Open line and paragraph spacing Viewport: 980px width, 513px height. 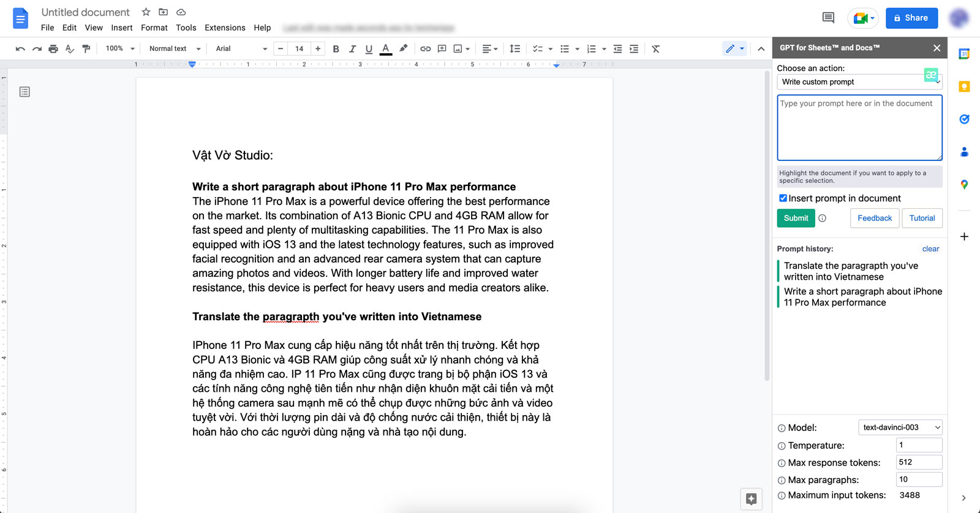515,49
